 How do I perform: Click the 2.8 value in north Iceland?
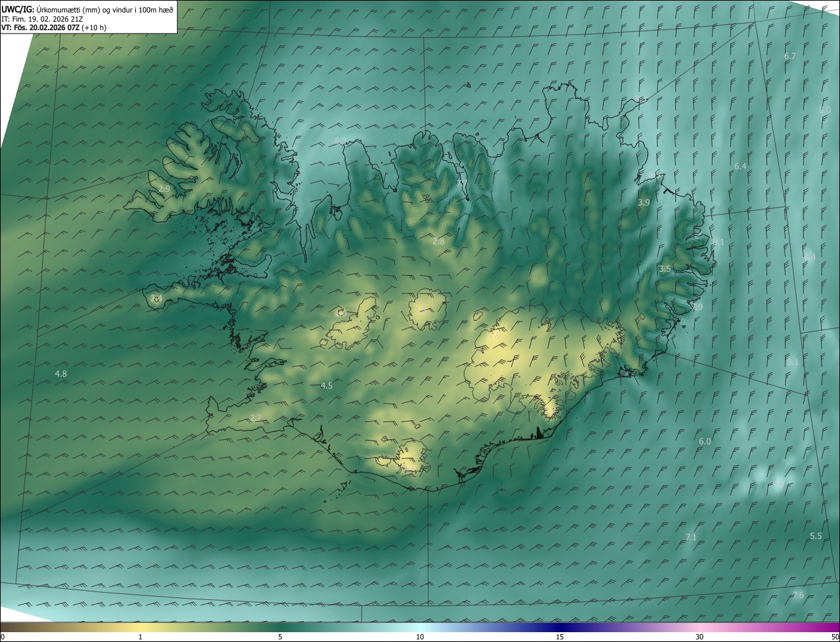(438, 242)
